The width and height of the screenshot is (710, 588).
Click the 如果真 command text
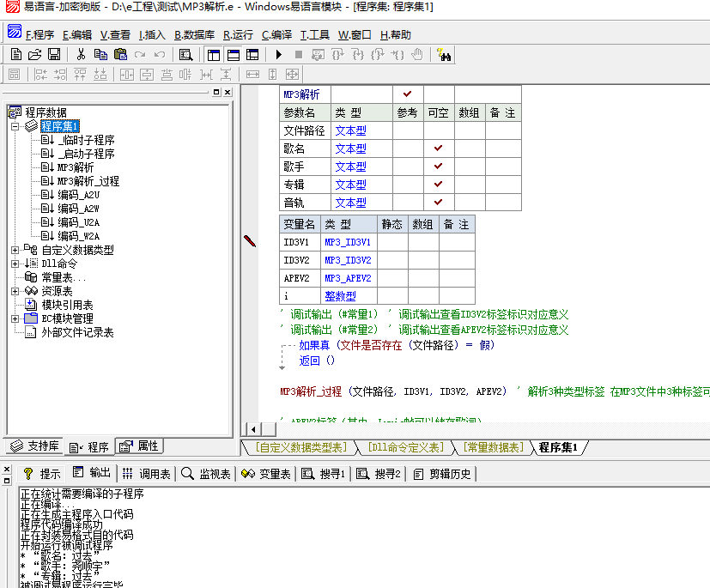click(x=314, y=345)
